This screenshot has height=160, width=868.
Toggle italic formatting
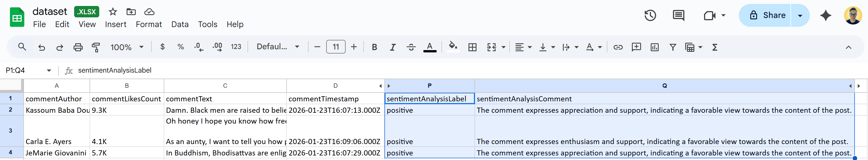click(x=393, y=47)
